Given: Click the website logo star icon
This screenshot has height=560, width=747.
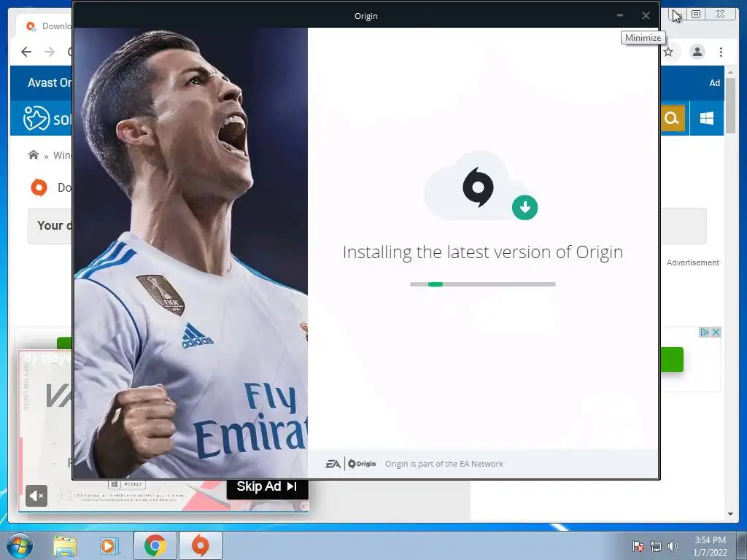Looking at the screenshot, I should coord(36,118).
